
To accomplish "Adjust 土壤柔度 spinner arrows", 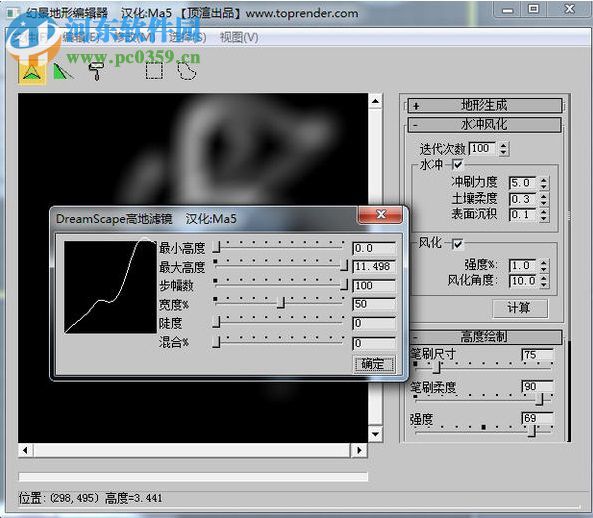I will pyautogui.click(x=544, y=199).
